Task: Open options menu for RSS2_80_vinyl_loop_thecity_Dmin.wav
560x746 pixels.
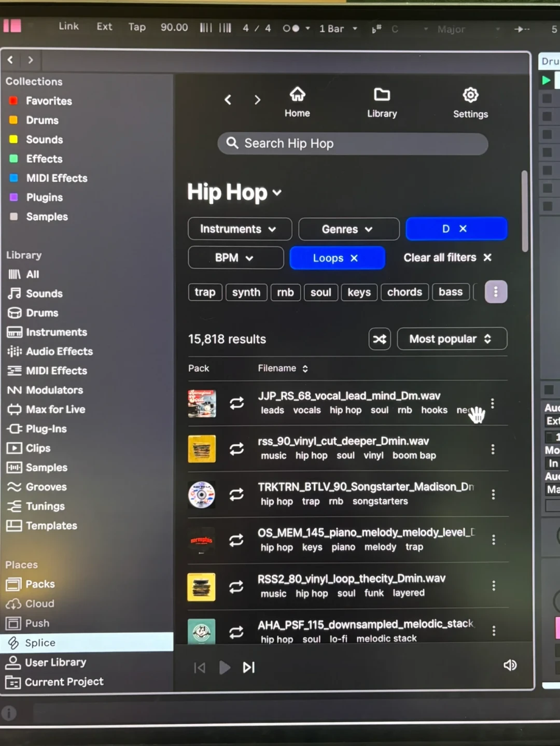Action: tap(493, 585)
